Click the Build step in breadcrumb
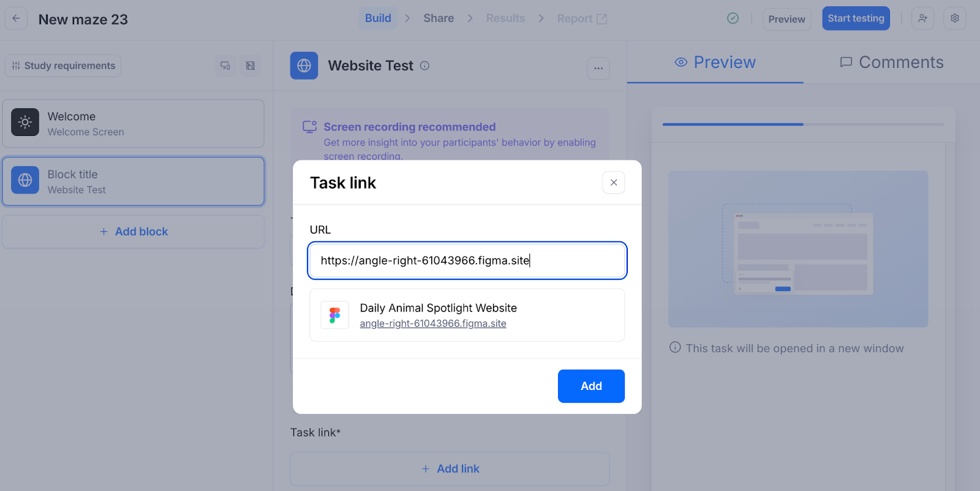980x491 pixels. [378, 18]
